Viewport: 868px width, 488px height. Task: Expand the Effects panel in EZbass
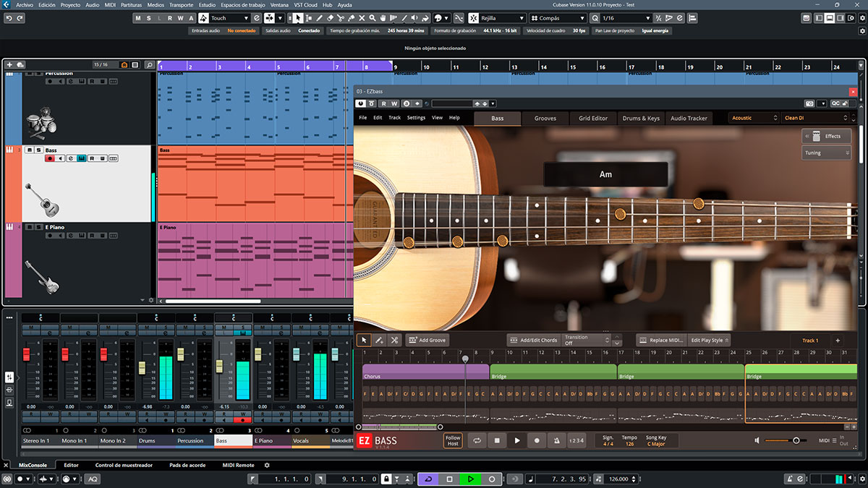(826, 136)
